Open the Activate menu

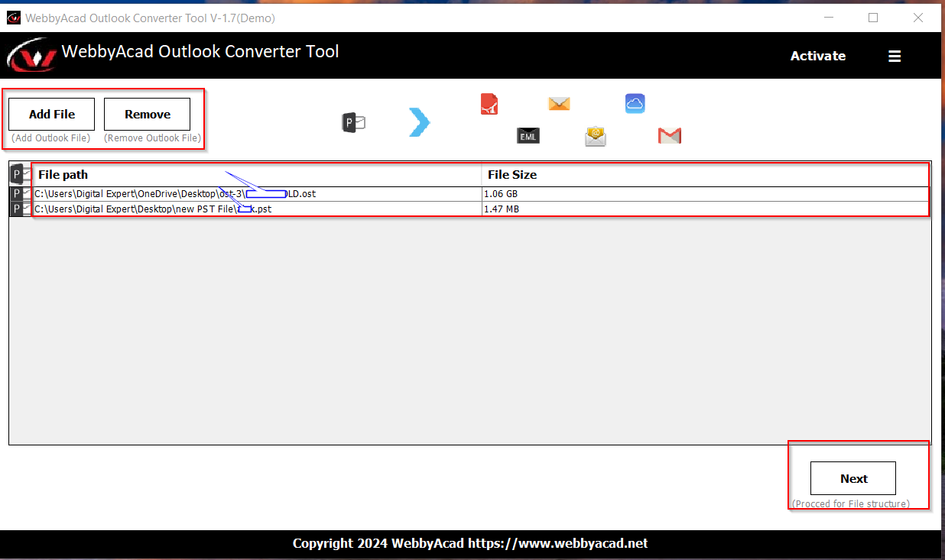tap(817, 55)
